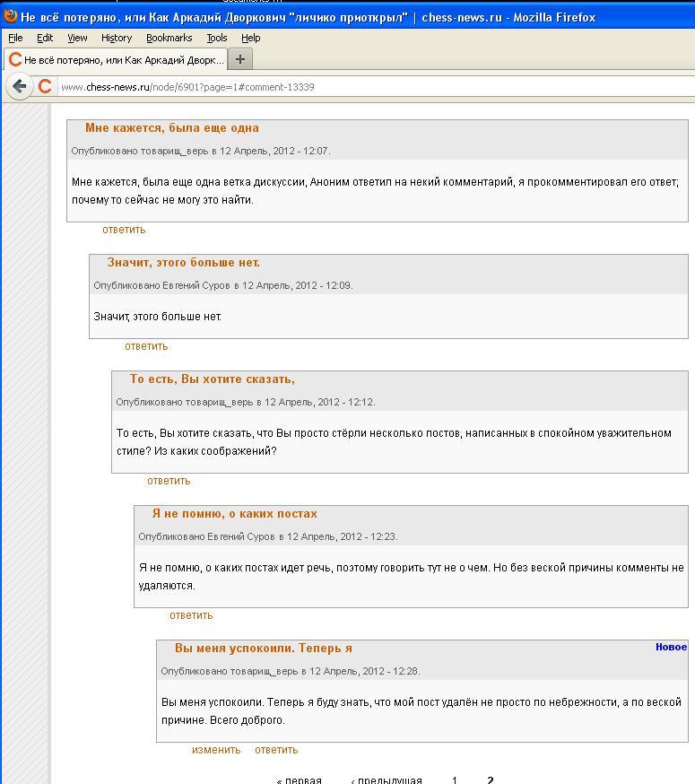Screen dimensions: 695x784
Task: Click 'ответить' under 'Значит, этого больше нет' comment
Action: [x=146, y=346]
